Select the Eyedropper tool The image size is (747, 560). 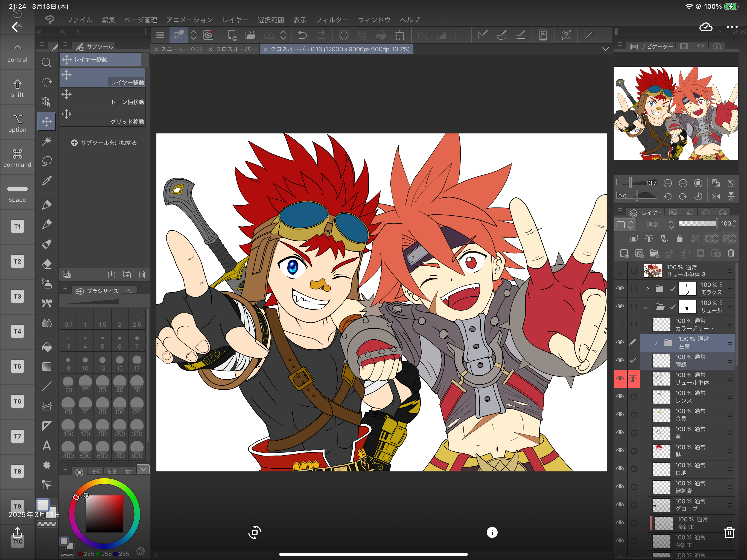pos(46,181)
